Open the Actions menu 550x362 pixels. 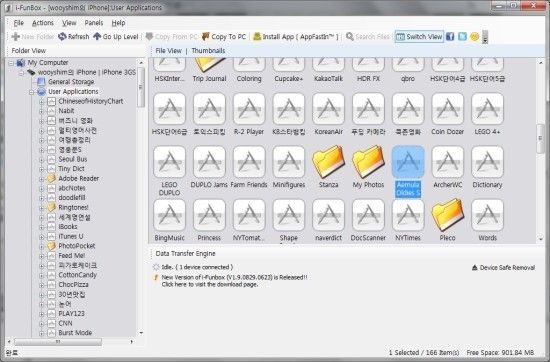point(43,23)
